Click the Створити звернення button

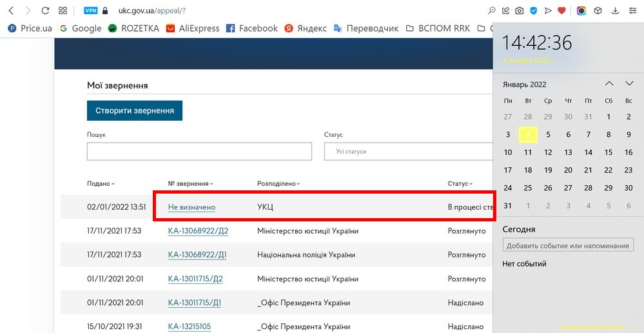click(135, 110)
